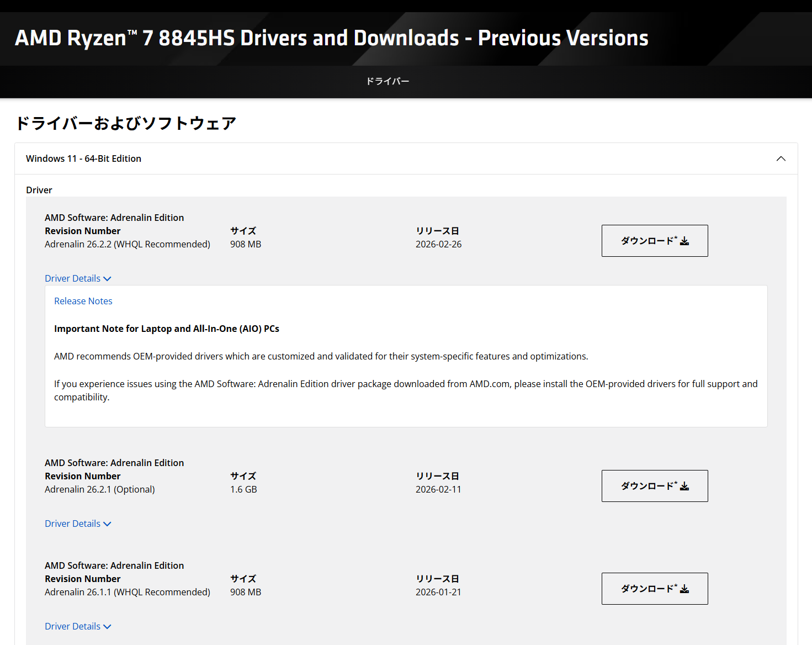Collapse the Windows 11 section using chevron
Image resolution: width=812 pixels, height=645 pixels.
781,159
